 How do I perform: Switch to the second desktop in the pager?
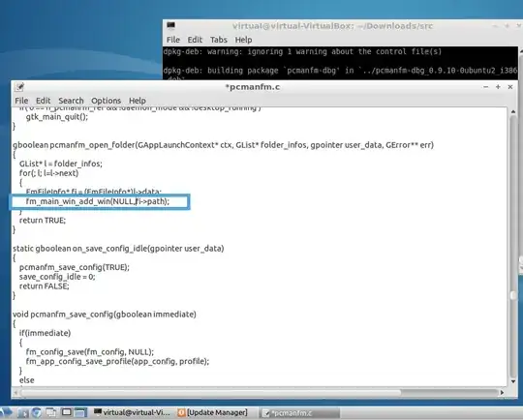[x=80, y=412]
